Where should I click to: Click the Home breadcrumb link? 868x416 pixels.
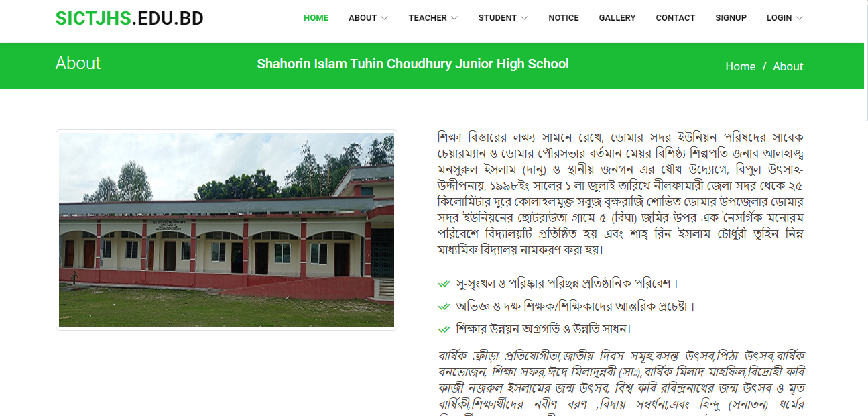tap(741, 66)
